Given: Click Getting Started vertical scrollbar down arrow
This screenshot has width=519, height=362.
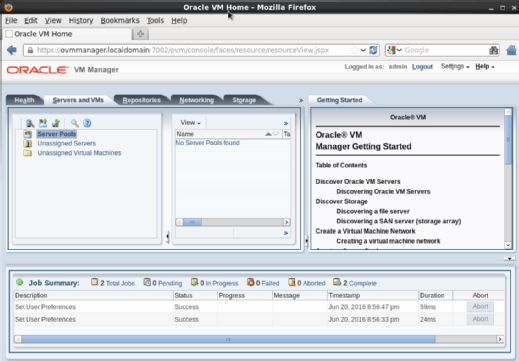Looking at the screenshot, I should pyautogui.click(x=508, y=245).
